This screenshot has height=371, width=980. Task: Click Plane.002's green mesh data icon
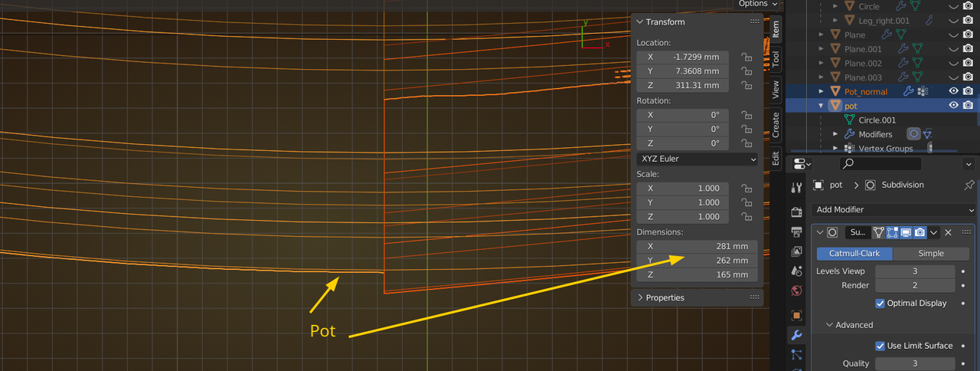pos(917,63)
